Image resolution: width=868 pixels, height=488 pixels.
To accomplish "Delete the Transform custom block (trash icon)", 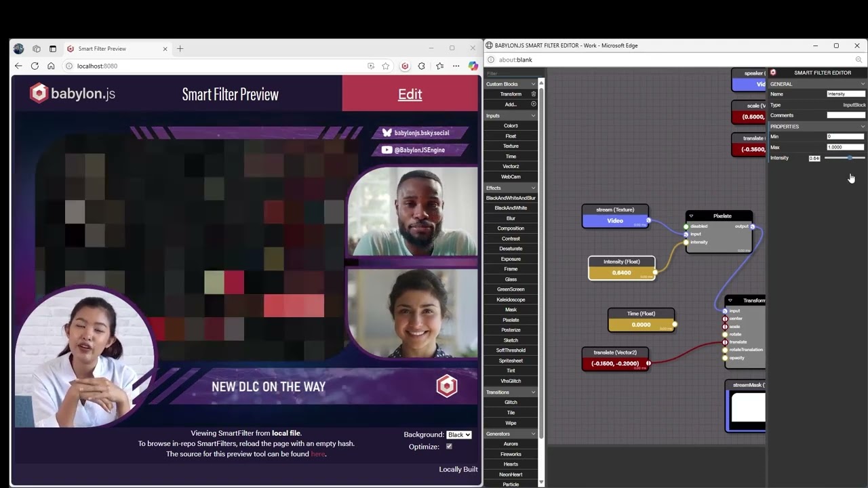I will pos(534,94).
